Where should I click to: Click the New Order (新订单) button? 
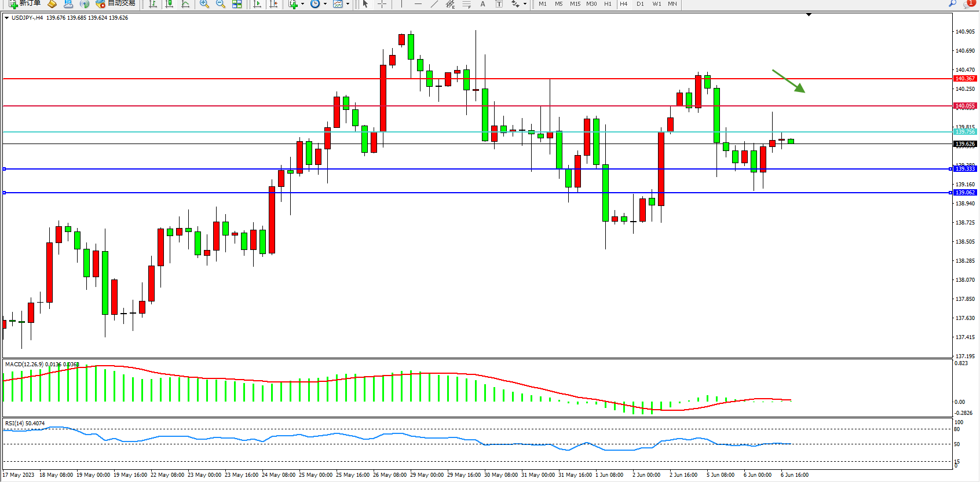tap(24, 3)
